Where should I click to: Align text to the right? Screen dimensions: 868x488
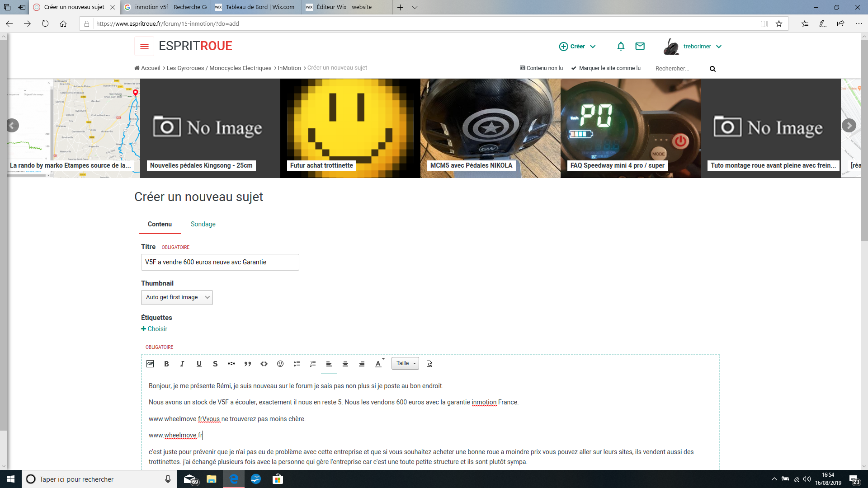pos(362,364)
